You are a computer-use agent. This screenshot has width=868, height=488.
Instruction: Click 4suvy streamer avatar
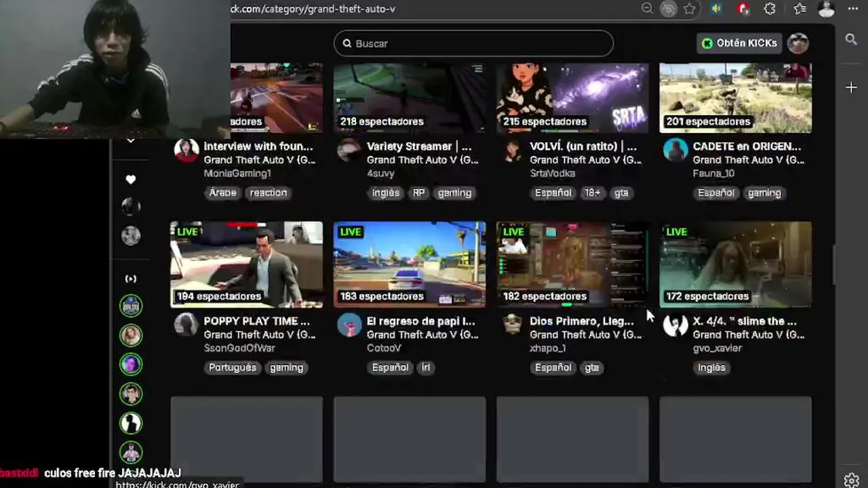coord(349,150)
